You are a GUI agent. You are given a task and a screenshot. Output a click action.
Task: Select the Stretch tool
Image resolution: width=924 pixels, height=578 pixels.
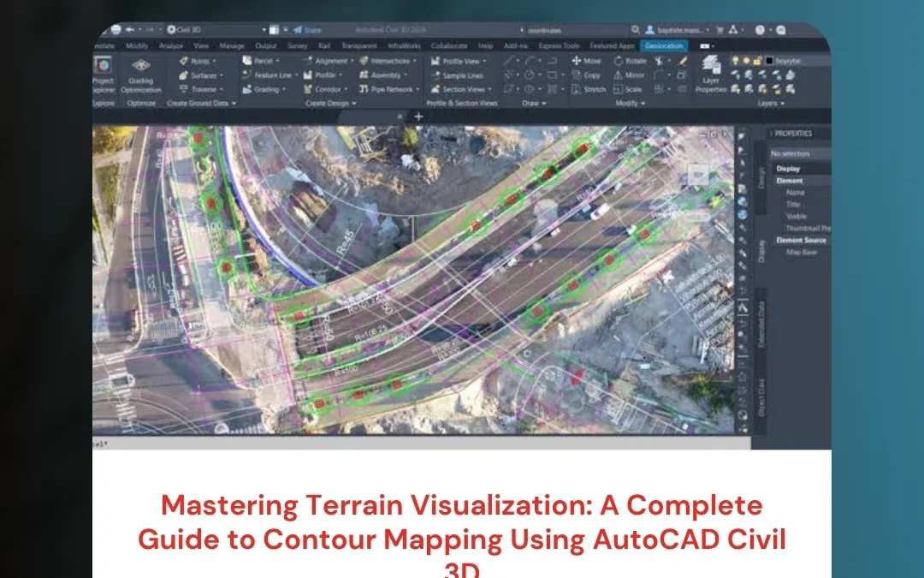(x=588, y=89)
